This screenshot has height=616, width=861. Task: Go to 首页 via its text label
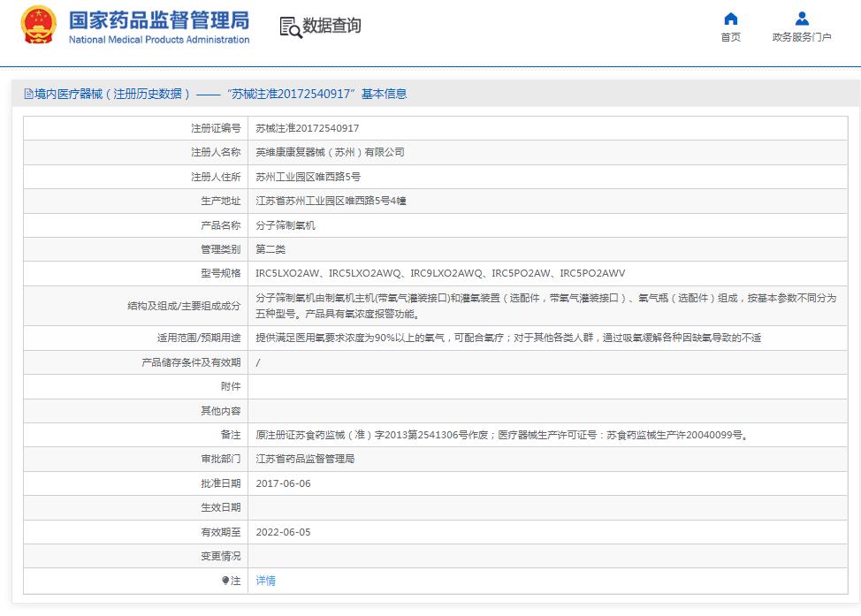[x=730, y=37]
